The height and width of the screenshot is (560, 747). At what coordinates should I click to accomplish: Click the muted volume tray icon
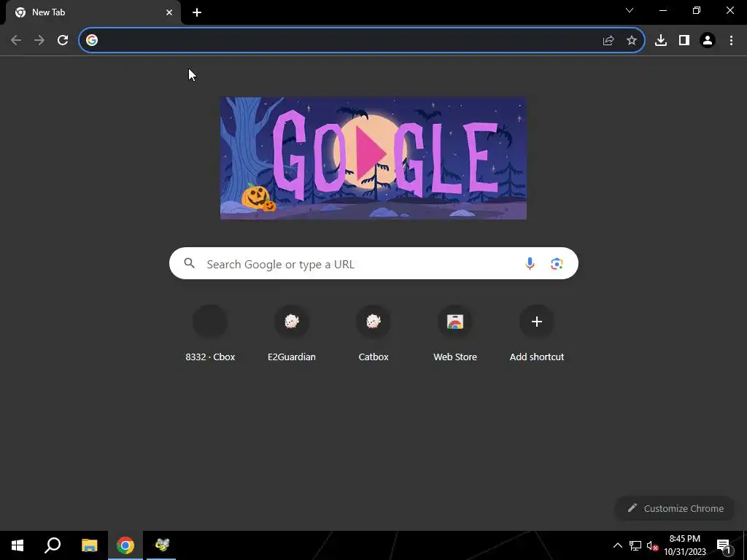[653, 545]
